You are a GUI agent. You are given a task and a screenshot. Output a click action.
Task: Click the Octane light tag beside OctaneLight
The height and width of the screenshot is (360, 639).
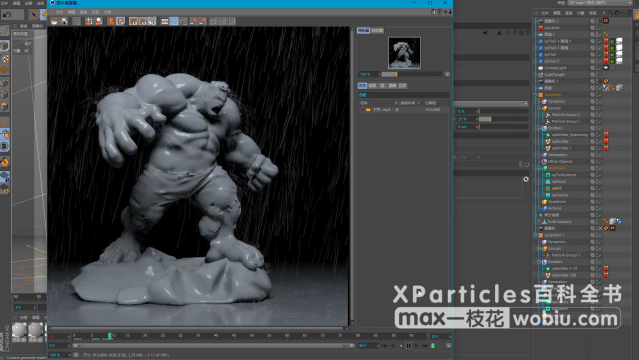click(606, 68)
